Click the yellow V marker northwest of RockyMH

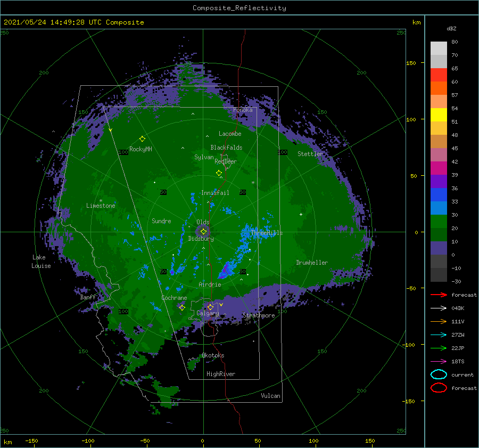[x=111, y=131]
